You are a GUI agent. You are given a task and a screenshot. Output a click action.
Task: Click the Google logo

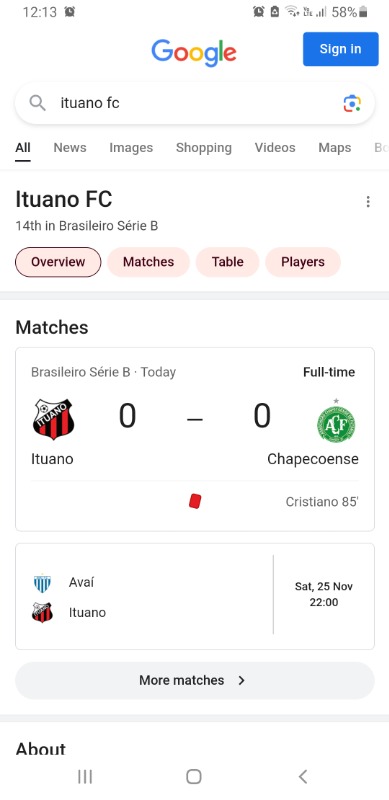(194, 52)
